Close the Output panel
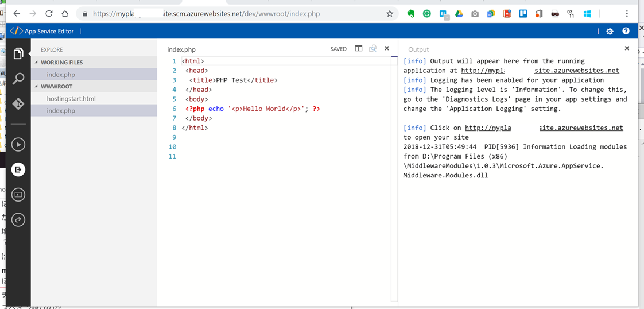This screenshot has height=309, width=644. [627, 48]
